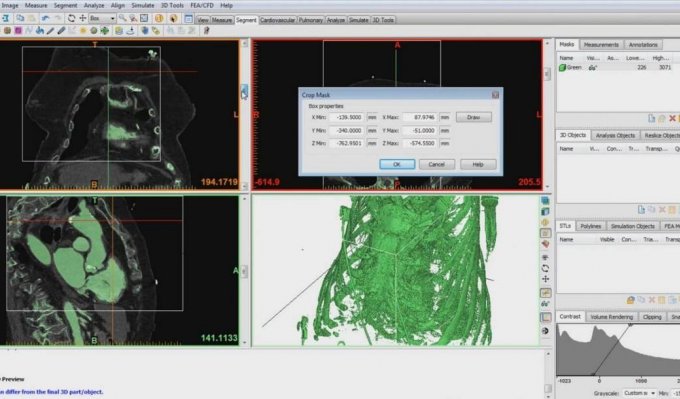The width and height of the screenshot is (680, 399).
Task: Open Help from the Crop Mask dialog
Action: [477, 164]
